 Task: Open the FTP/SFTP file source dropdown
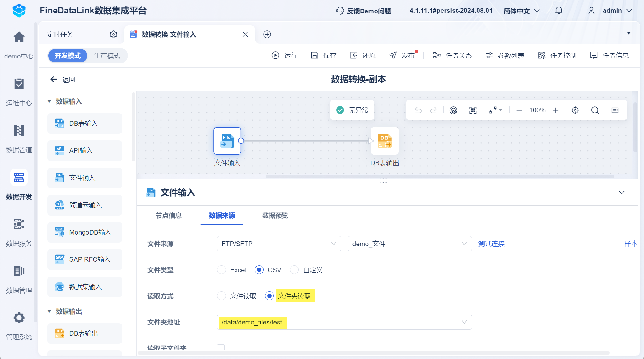pos(279,244)
